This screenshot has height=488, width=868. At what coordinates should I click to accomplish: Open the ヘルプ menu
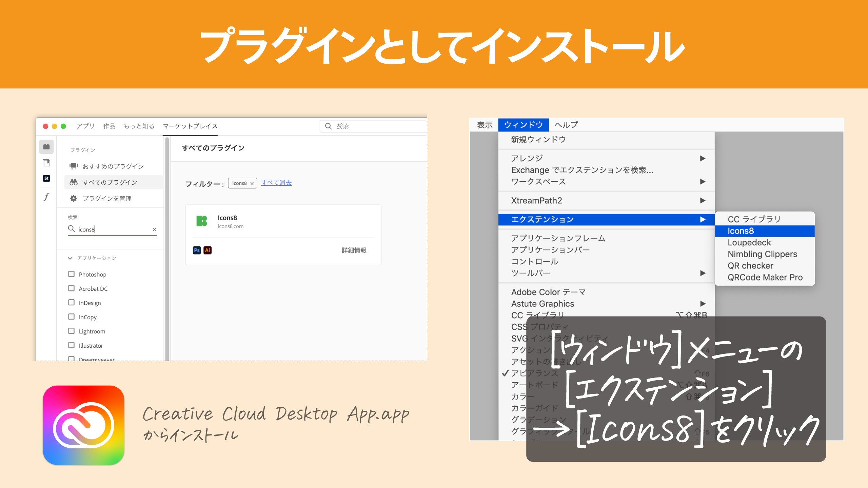click(566, 125)
